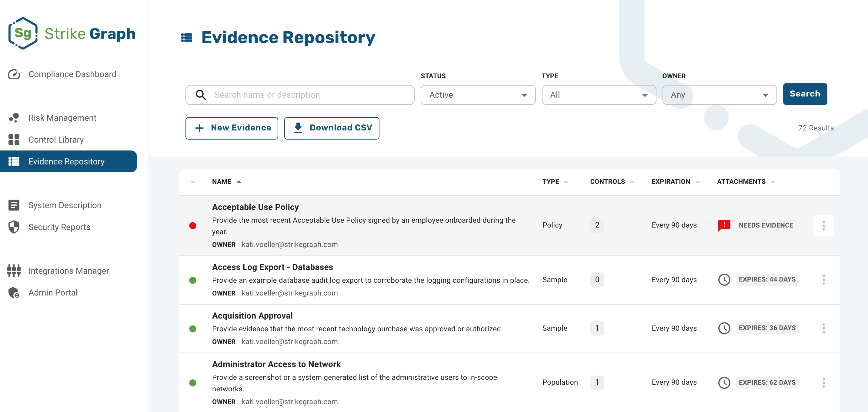Sort the table by the Controls column
This screenshot has width=868, height=412.
tap(612, 182)
